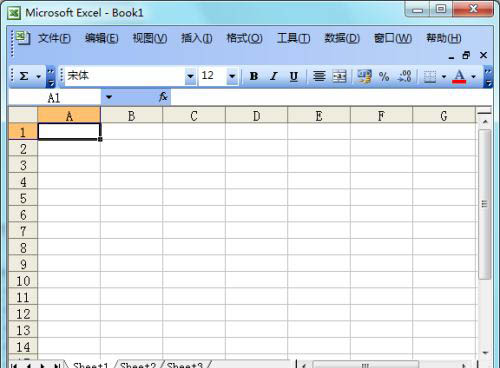Open the 帮助(H) menu

[x=444, y=38]
